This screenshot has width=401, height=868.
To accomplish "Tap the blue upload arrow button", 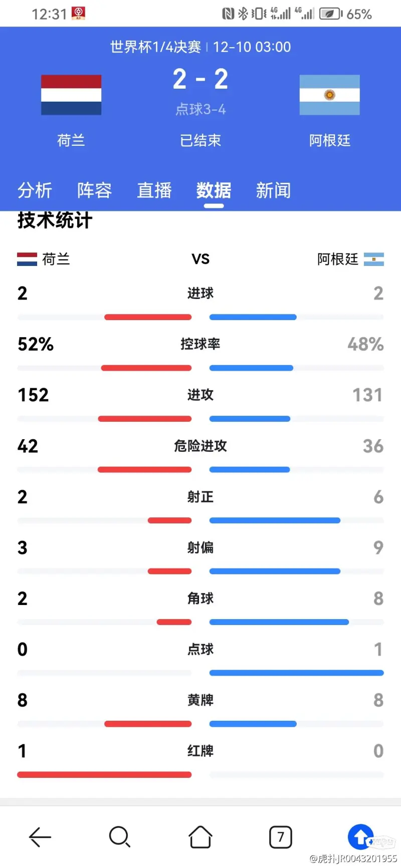I will [x=361, y=836].
